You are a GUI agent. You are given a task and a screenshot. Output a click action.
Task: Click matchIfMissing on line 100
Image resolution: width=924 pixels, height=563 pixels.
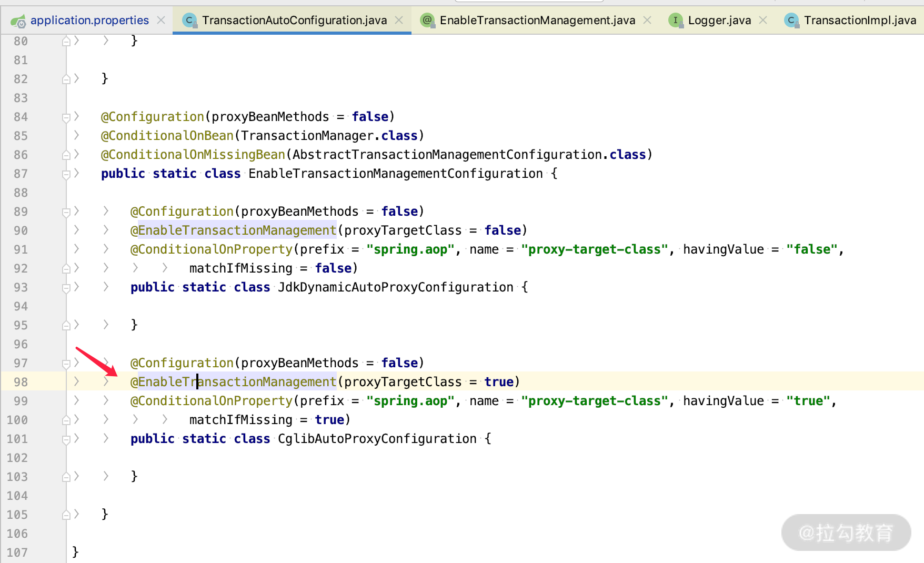[x=241, y=420]
